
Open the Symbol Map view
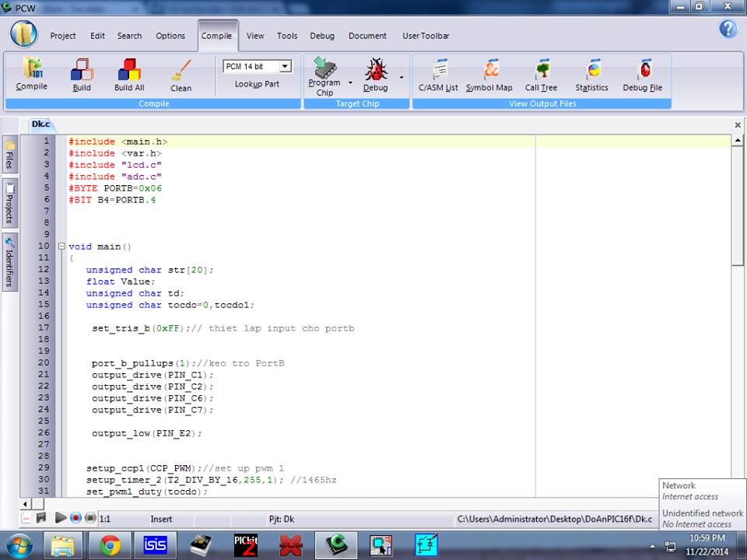(x=489, y=75)
